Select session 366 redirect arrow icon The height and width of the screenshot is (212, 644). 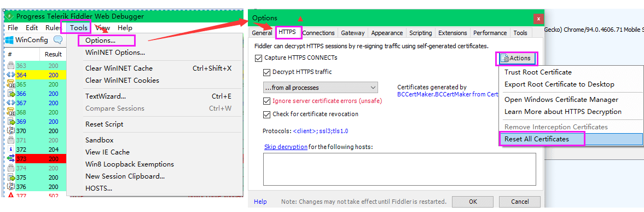[11, 94]
